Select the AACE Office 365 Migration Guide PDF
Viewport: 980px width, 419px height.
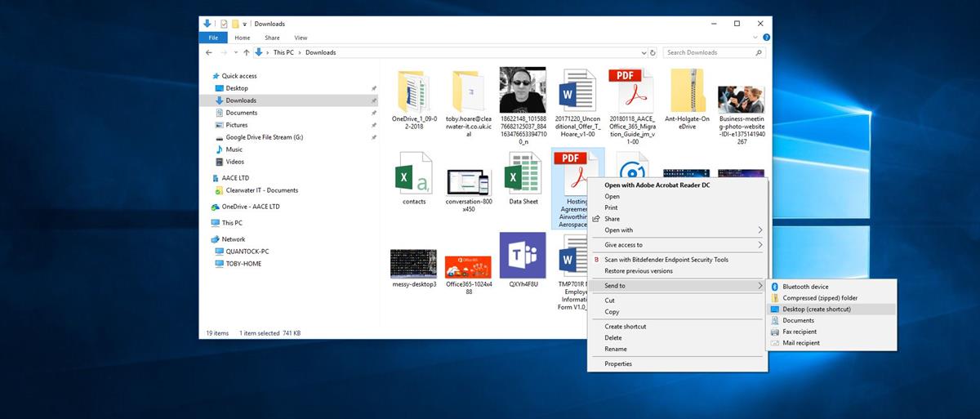[631, 90]
